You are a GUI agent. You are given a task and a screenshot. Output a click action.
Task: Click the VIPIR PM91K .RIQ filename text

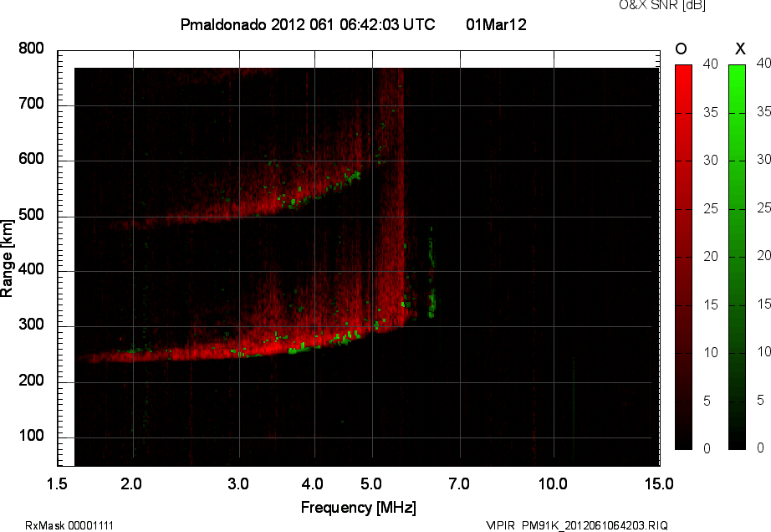coord(577,525)
